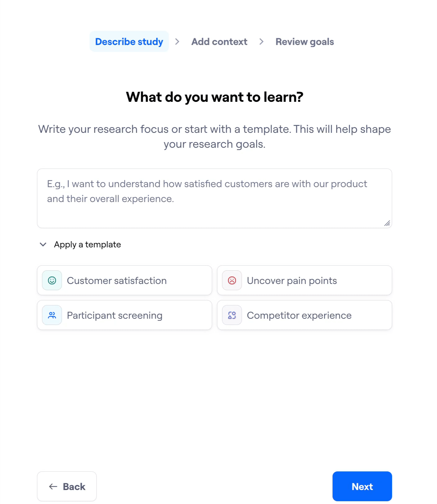Viewport: 437px width, 504px height.
Task: Click chevron arrow after Describe study step
Action: (x=177, y=42)
